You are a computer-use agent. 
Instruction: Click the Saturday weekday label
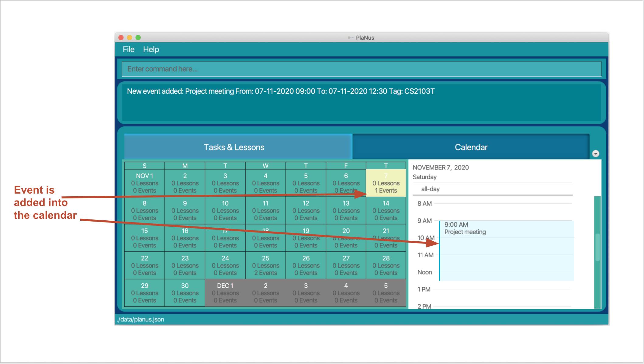point(424,177)
